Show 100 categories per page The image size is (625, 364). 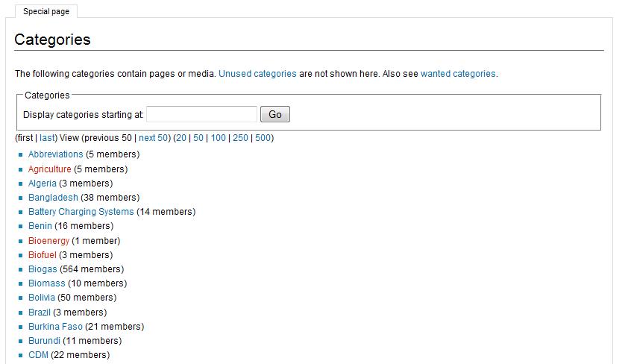218,138
